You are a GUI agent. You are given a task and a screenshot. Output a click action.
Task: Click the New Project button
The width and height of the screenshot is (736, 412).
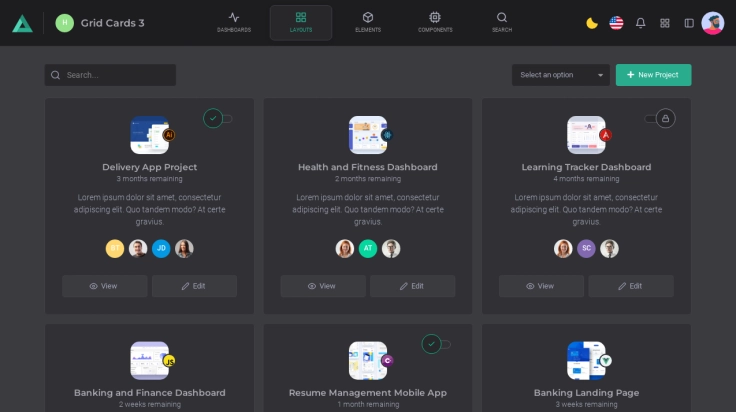(653, 75)
